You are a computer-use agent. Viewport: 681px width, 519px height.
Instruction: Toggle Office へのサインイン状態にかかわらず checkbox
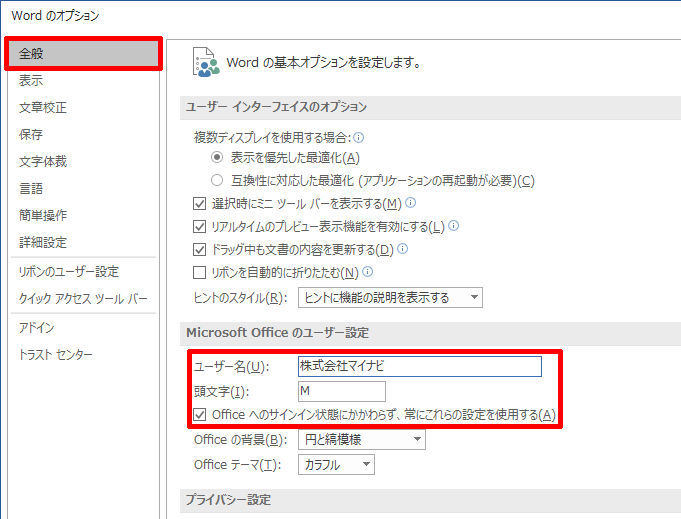pos(199,415)
